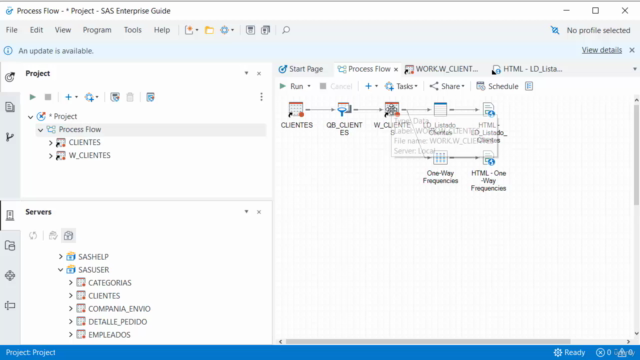The height and width of the screenshot is (360, 640).
Task: Open the File menu
Action: (11, 30)
